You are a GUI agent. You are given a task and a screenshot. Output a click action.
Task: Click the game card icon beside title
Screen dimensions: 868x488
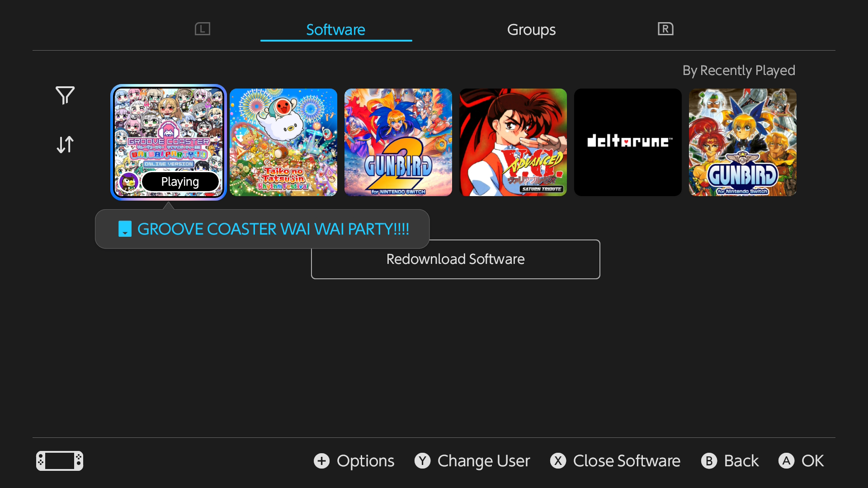pos(125,229)
